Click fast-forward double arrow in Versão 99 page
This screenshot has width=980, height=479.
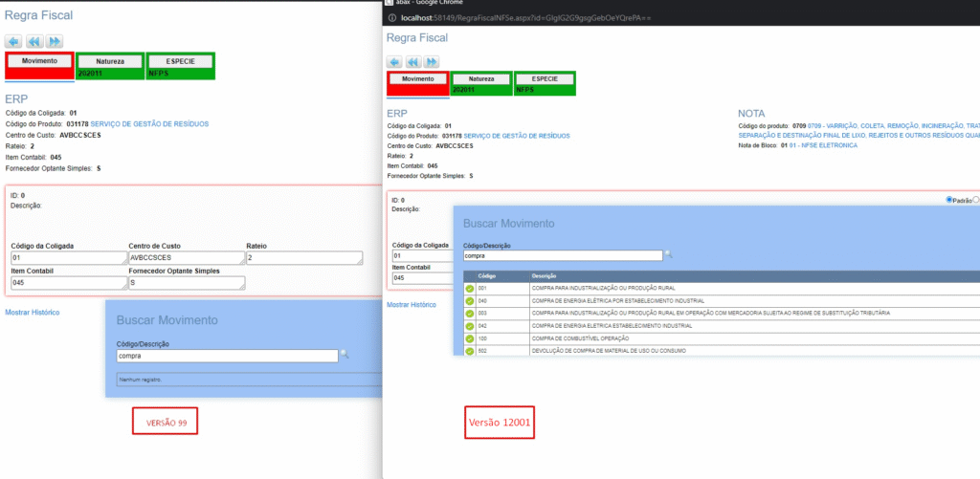pyautogui.click(x=55, y=41)
